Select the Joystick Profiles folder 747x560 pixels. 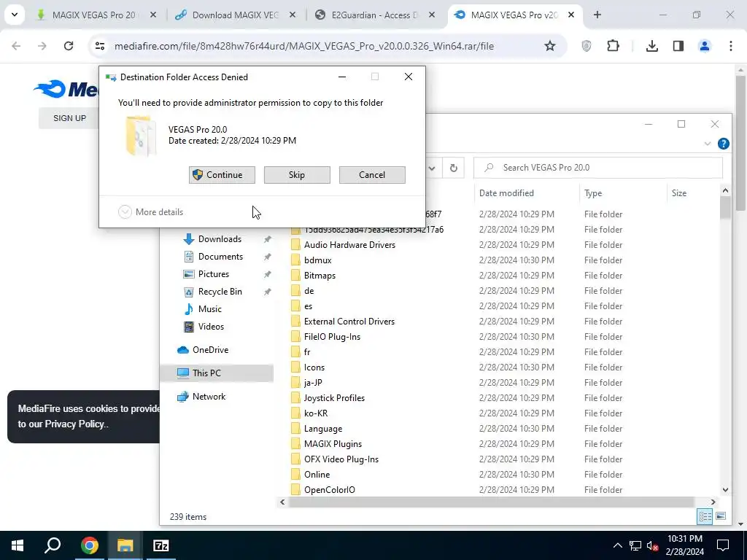334,398
